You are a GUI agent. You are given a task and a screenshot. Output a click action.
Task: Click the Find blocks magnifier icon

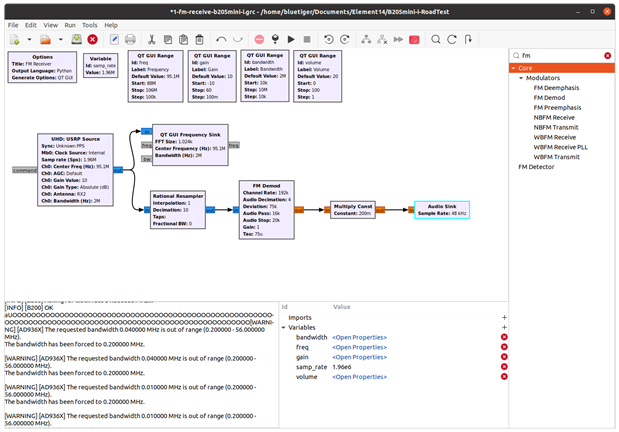(438, 39)
